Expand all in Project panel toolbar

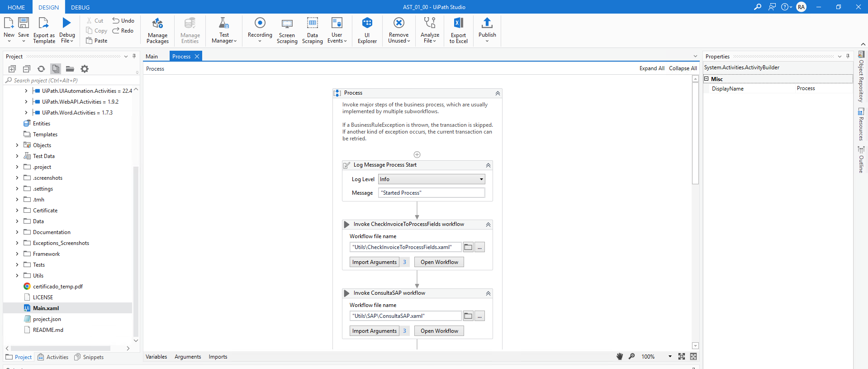(x=12, y=69)
